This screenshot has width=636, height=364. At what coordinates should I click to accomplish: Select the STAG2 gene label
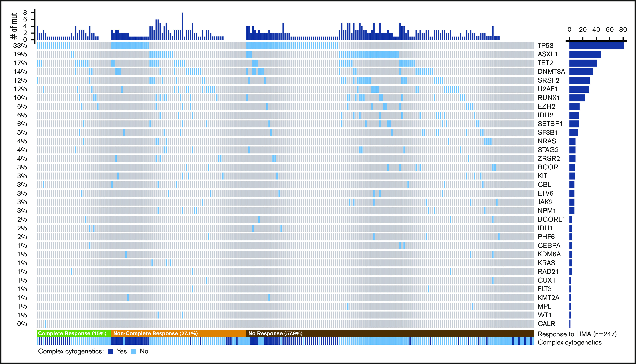tap(548, 150)
